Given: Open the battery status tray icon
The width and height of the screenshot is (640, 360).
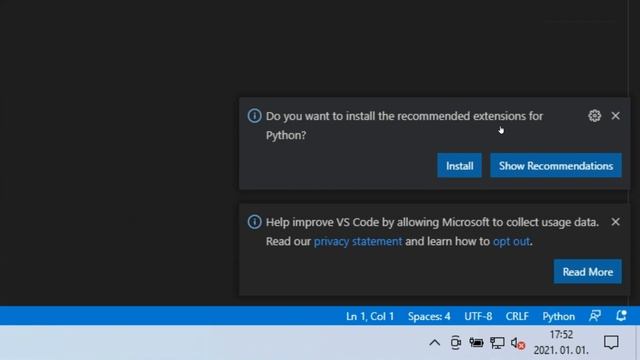Looking at the screenshot, I should tap(476, 343).
